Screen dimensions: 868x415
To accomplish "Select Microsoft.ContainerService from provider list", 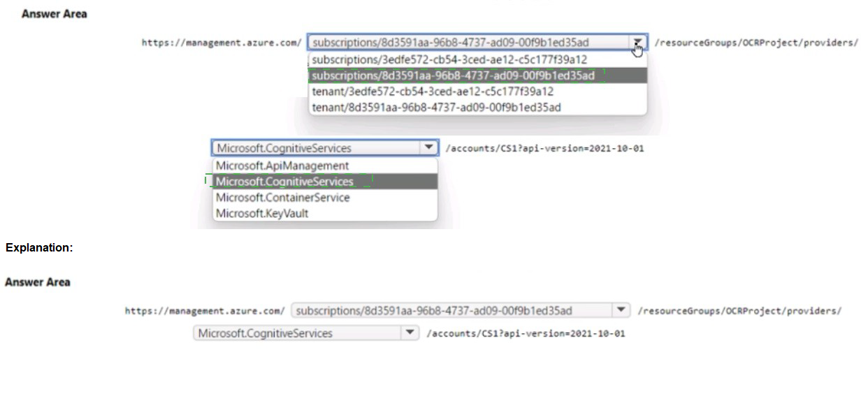I will pos(283,198).
